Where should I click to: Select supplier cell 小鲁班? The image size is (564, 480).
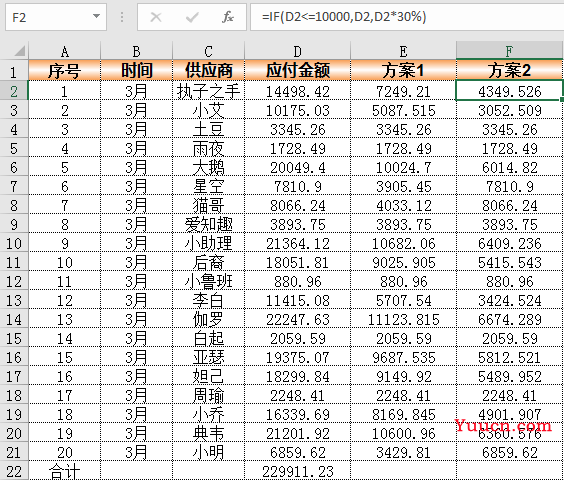tap(209, 281)
